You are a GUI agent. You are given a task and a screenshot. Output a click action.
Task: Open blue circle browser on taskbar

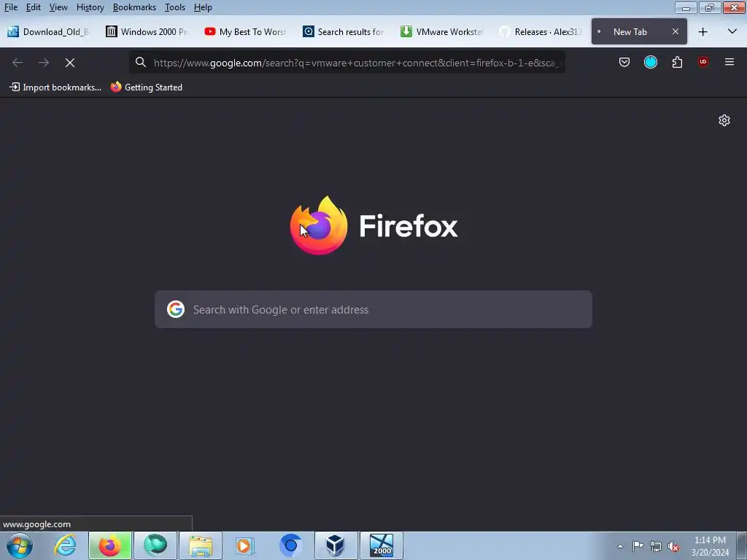290,545
